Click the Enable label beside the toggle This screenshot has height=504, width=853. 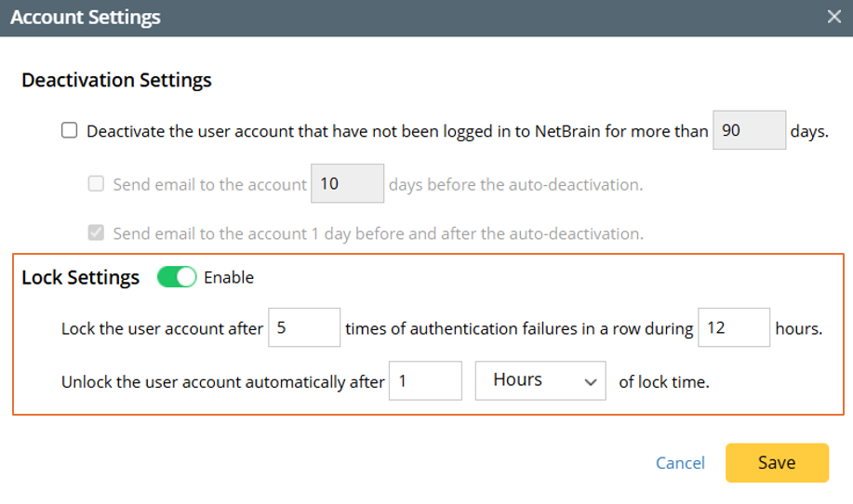coord(229,277)
